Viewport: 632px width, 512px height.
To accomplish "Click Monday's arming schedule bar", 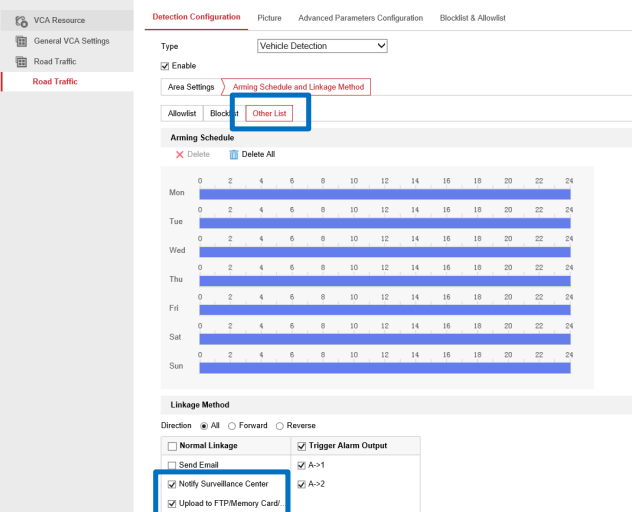I will pyautogui.click(x=384, y=194).
